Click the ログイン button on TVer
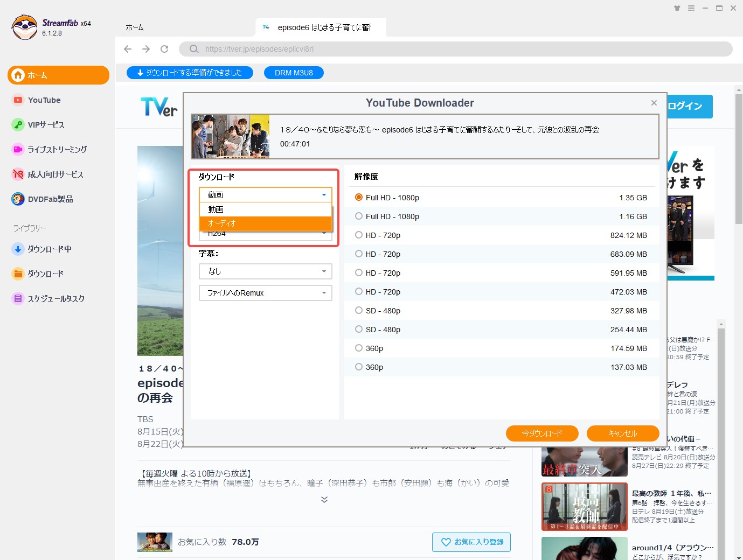 [x=690, y=107]
